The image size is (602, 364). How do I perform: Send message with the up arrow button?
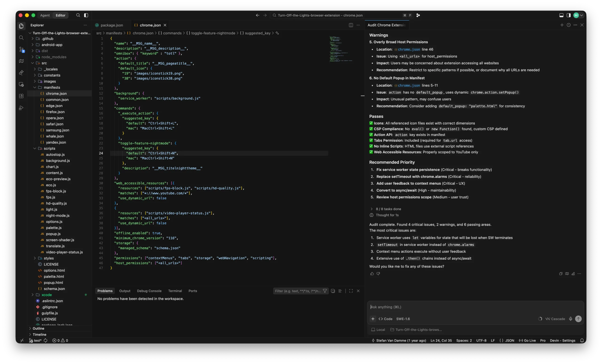point(578,319)
